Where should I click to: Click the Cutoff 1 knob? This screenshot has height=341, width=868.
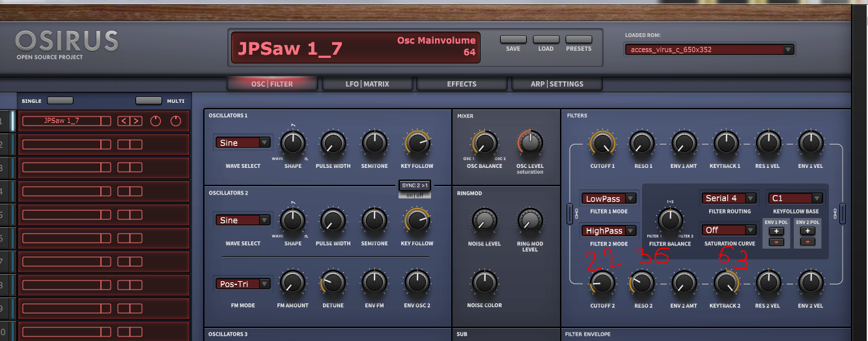tap(602, 143)
